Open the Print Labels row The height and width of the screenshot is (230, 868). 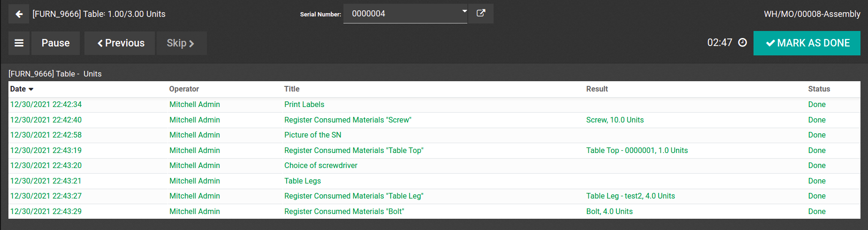pyautogui.click(x=304, y=104)
